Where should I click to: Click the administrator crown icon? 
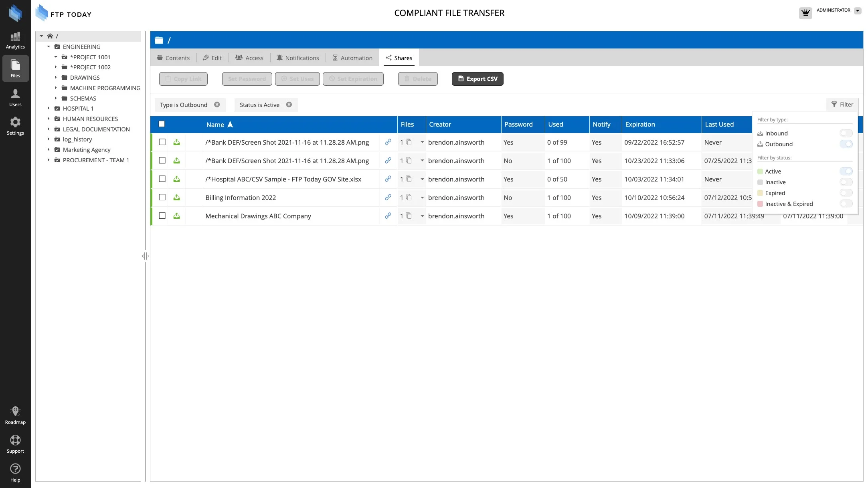coord(805,13)
